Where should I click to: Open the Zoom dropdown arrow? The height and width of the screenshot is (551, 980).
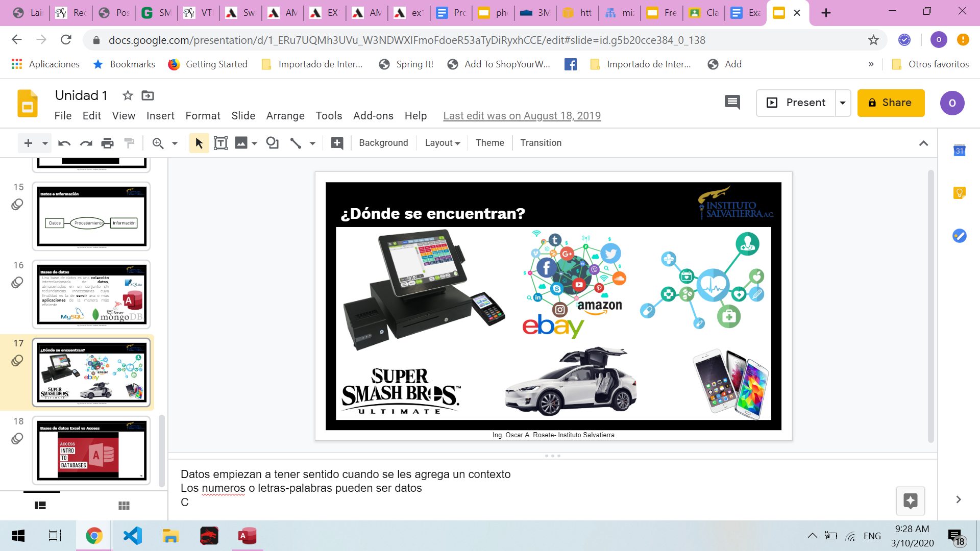click(x=175, y=143)
